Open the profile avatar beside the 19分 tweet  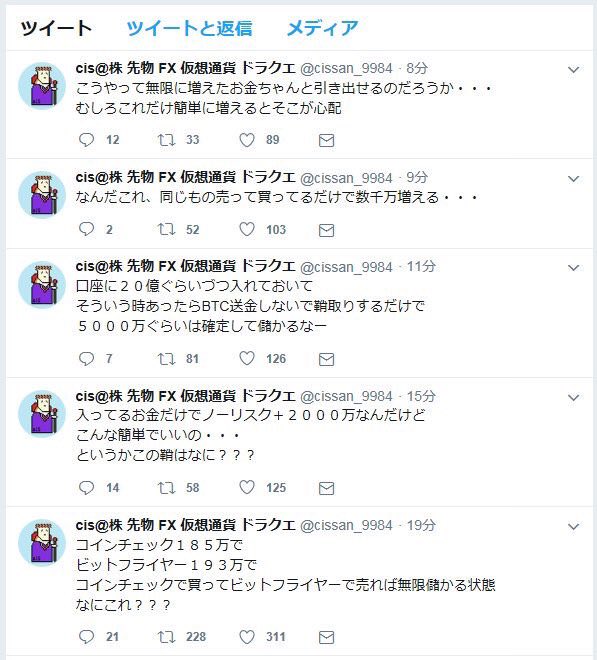point(42,543)
